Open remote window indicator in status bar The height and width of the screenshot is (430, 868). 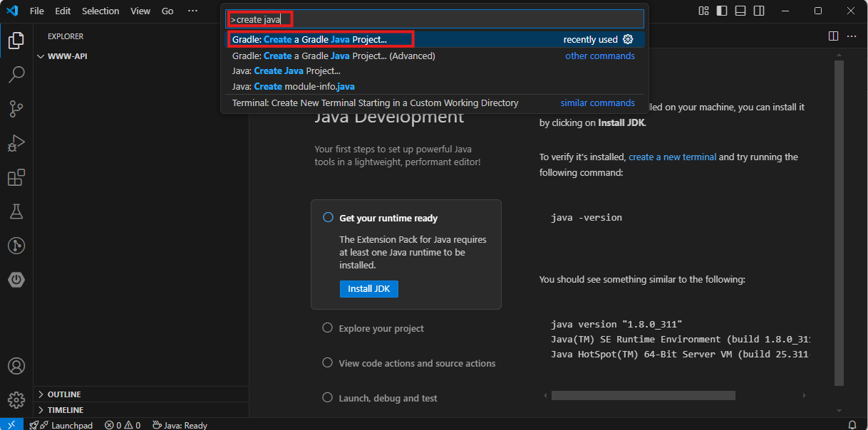tap(12, 424)
